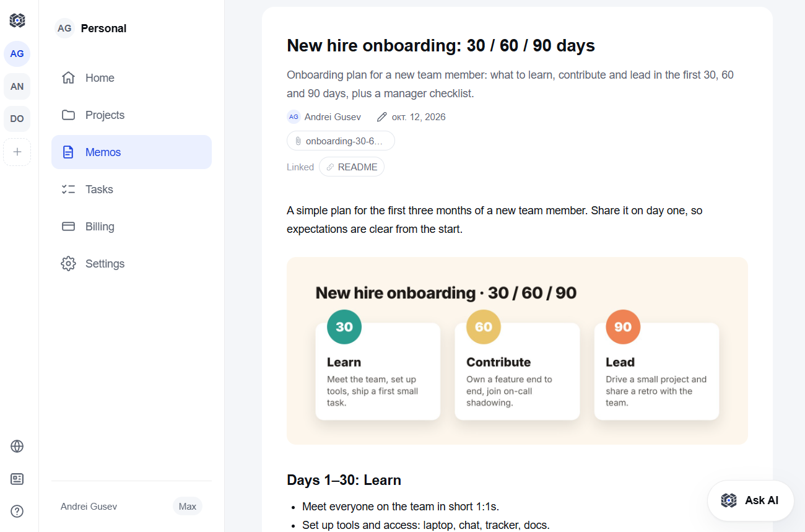Add a new workspace with the plus button
805x532 pixels.
(17, 152)
